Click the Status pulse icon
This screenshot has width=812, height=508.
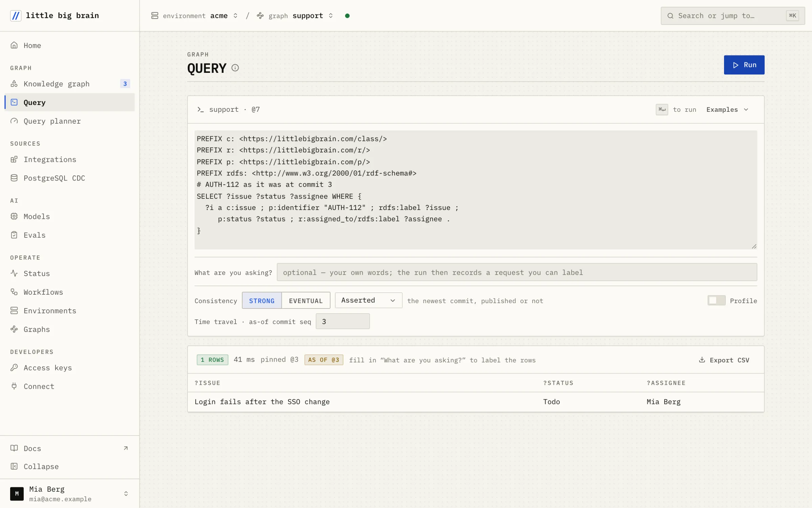pos(14,273)
